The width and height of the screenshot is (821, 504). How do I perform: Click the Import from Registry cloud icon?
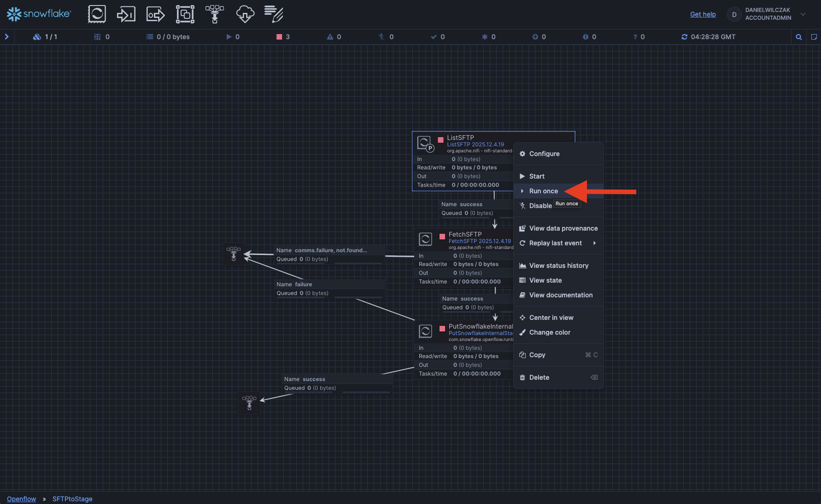pos(245,14)
